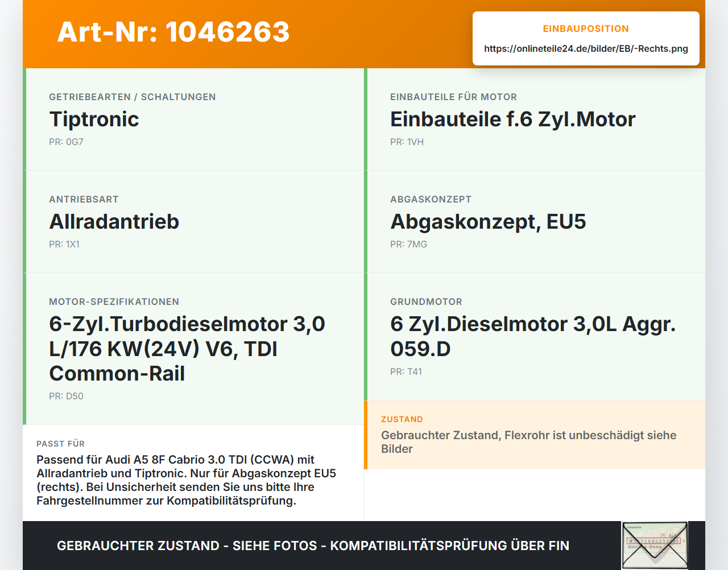Click the ANTRIEBSART label
This screenshot has width=728, height=570.
point(84,199)
